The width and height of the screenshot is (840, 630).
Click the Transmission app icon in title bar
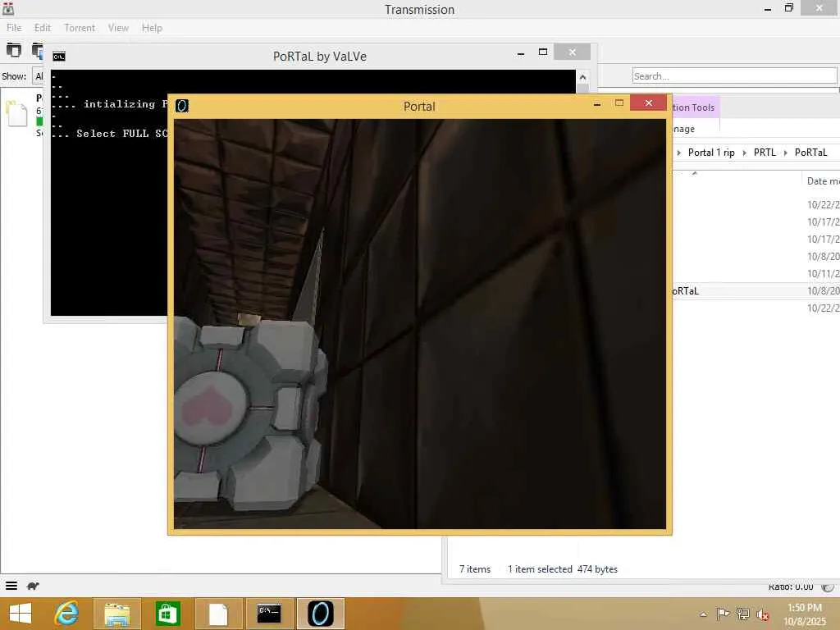8,8
